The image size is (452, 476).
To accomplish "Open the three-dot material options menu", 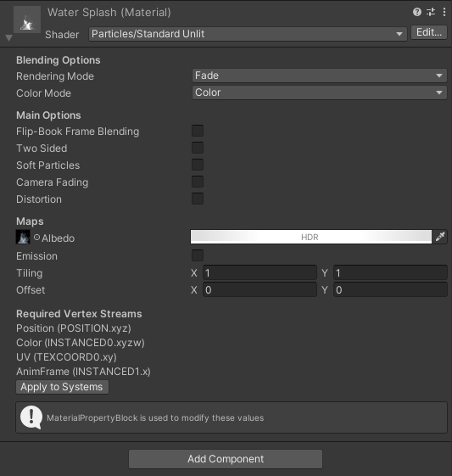I will coord(444,12).
